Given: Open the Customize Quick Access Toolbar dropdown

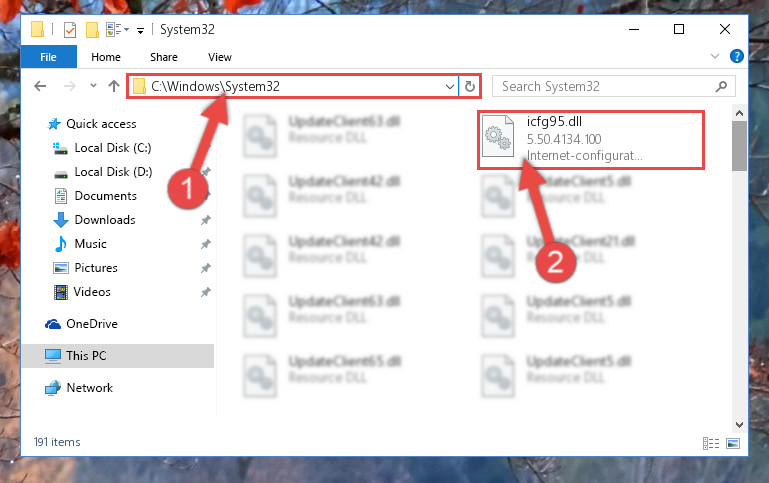Looking at the screenshot, I should point(140,30).
